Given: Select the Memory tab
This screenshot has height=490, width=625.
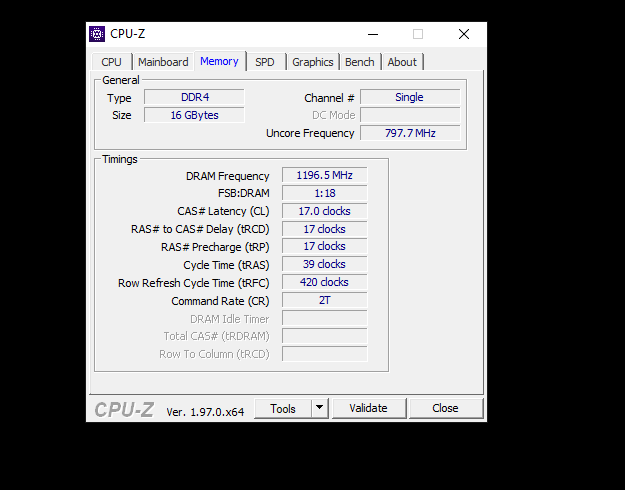Looking at the screenshot, I should pyautogui.click(x=220, y=61).
